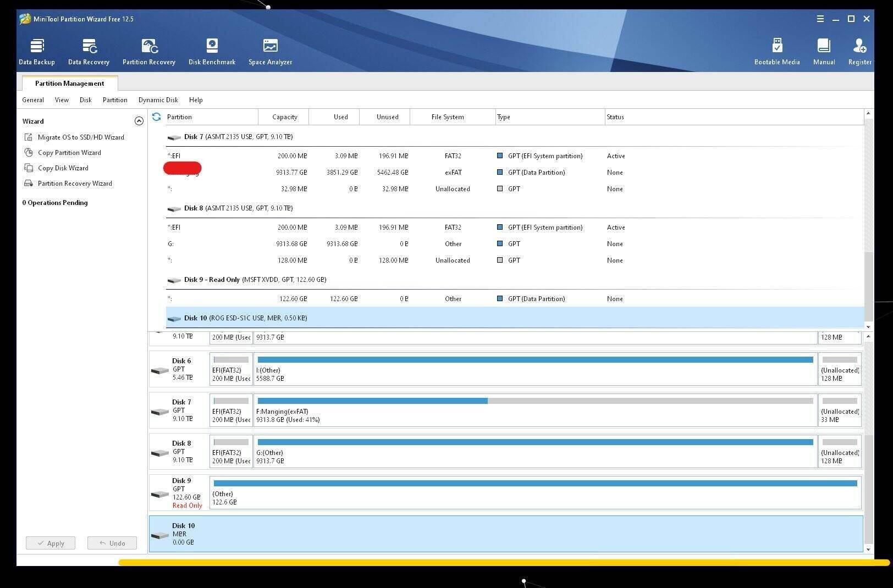Select the I:(Other) 5588.7 GB block on Disk 6
893x588 pixels.
point(535,369)
